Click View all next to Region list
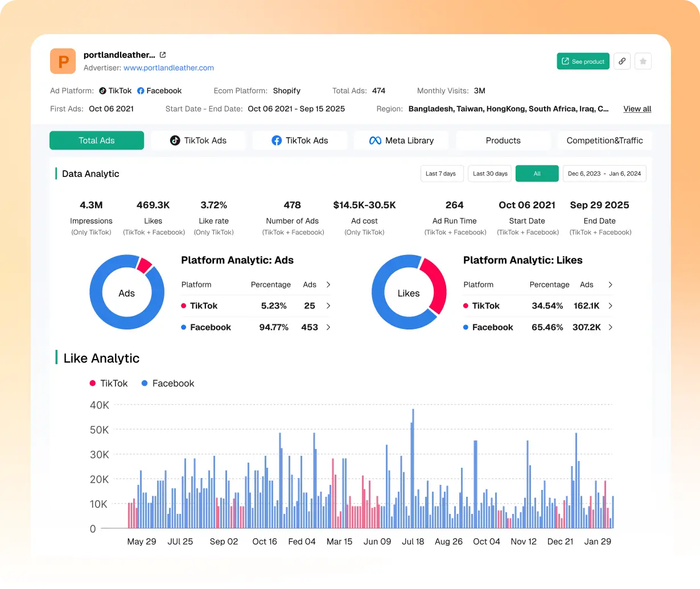Screen dimensions: 700x589 pos(637,109)
